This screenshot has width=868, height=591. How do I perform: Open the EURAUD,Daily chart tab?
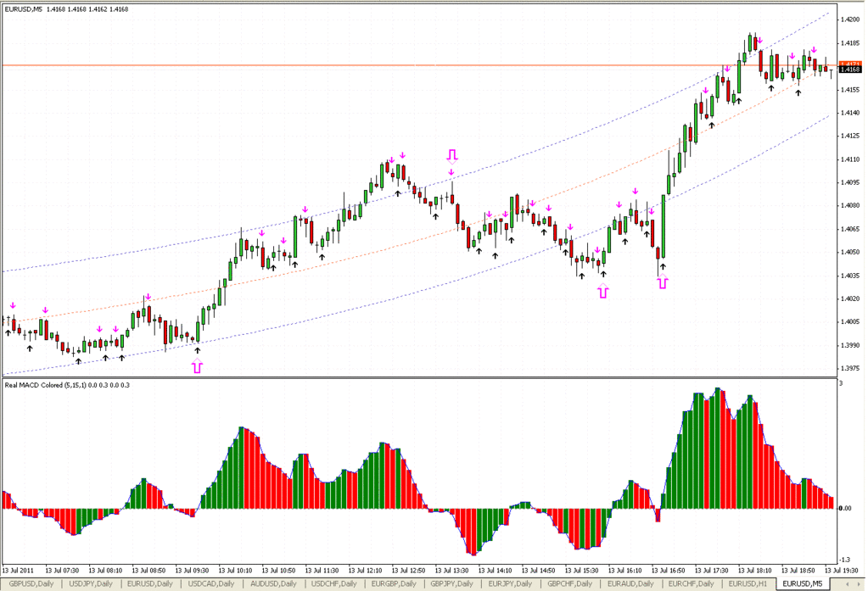(x=630, y=584)
